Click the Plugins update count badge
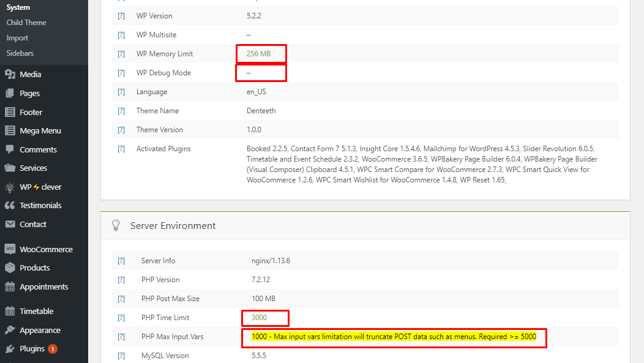The width and height of the screenshot is (644, 363). (x=53, y=349)
